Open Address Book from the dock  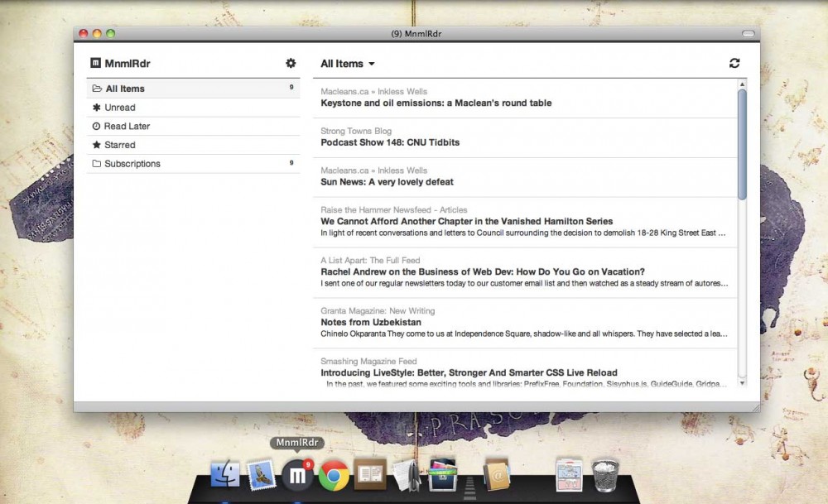[x=497, y=474]
